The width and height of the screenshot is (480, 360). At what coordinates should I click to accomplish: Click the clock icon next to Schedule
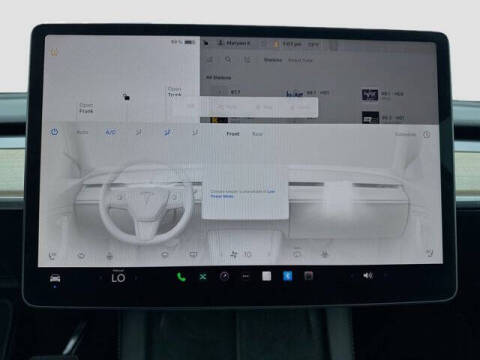click(x=427, y=134)
